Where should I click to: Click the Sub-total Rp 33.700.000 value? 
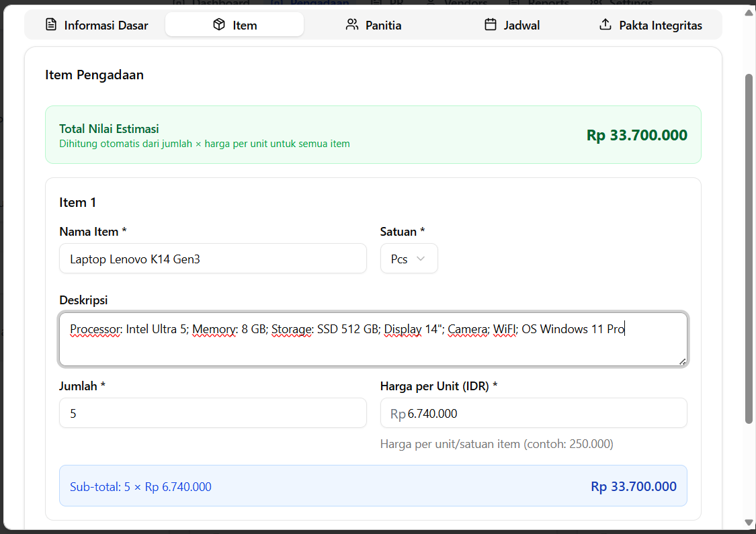(634, 486)
